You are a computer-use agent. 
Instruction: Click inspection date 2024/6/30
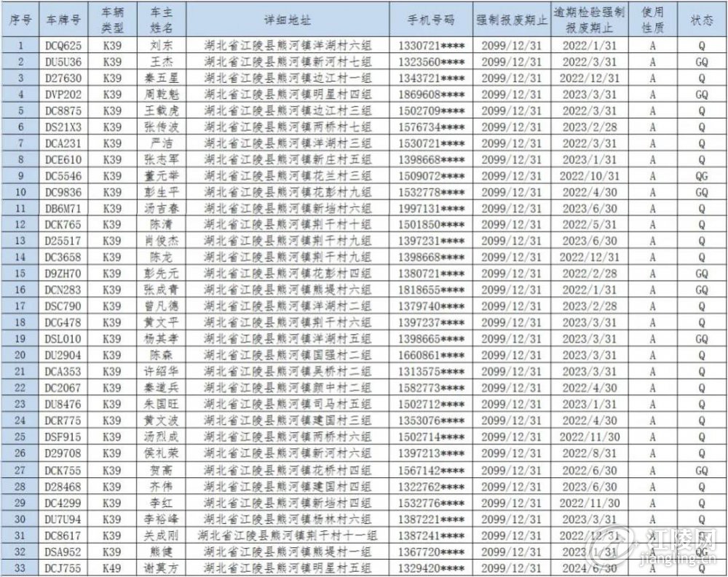(590, 568)
